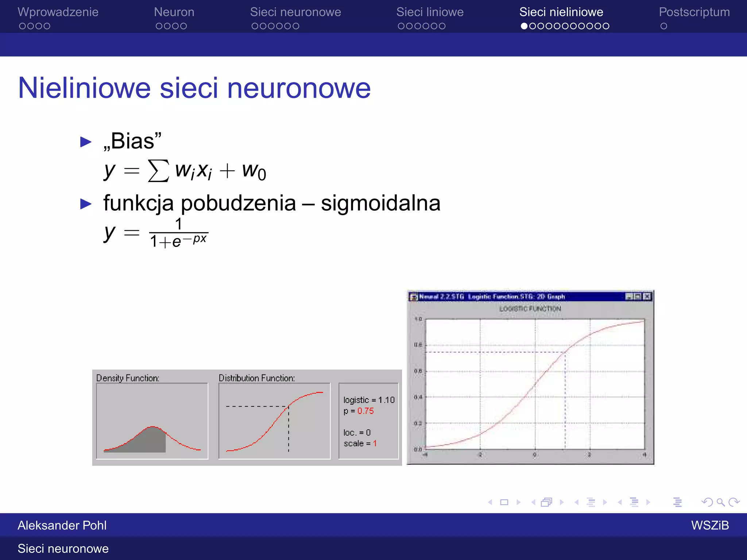Select the first circle under Wprowadzenie
Viewport: 747px width, 560px height.
click(23, 26)
